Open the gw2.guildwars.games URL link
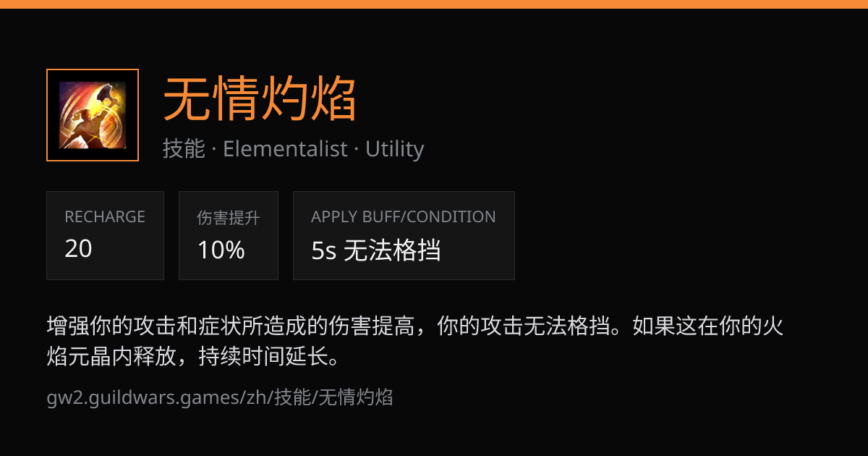The width and height of the screenshot is (868, 456). 220,397
